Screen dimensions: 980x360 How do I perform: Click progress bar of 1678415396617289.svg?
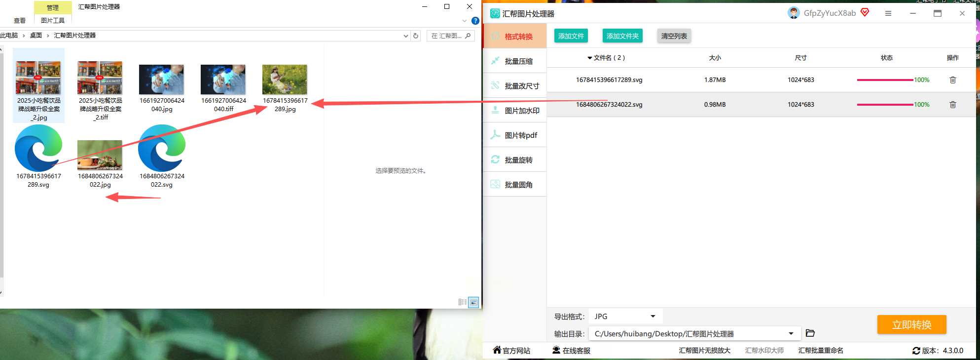coord(885,80)
